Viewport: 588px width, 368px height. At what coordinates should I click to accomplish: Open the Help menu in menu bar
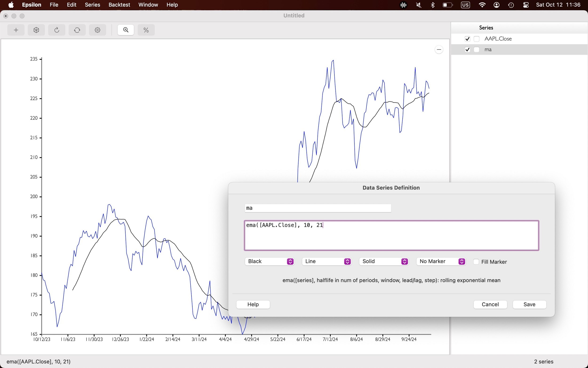coord(172,5)
